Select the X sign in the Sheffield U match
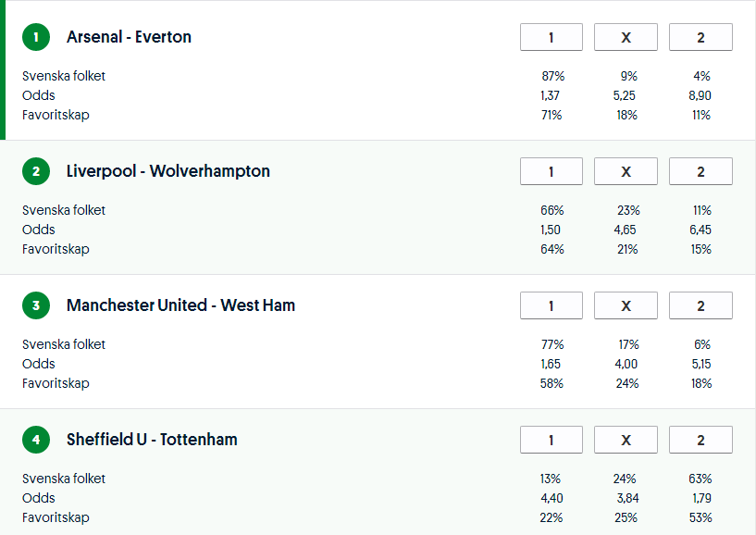Screen dimensions: 756x535 [626, 440]
